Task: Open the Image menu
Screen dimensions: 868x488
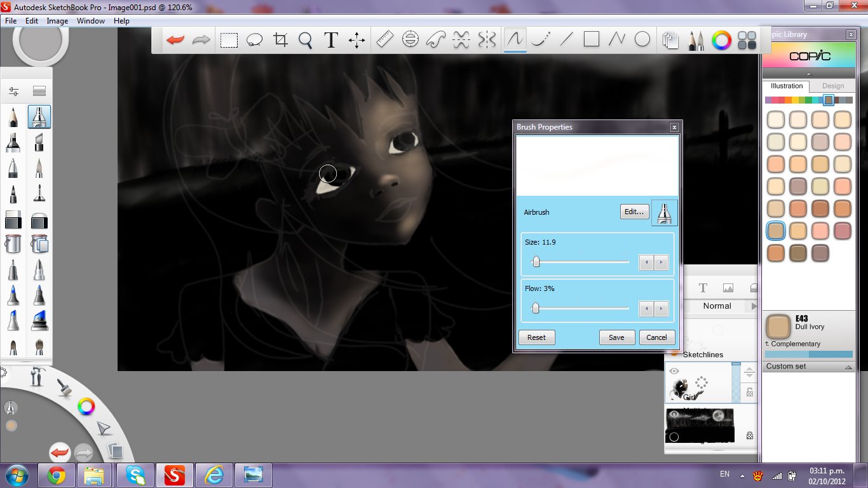Action: [x=57, y=21]
